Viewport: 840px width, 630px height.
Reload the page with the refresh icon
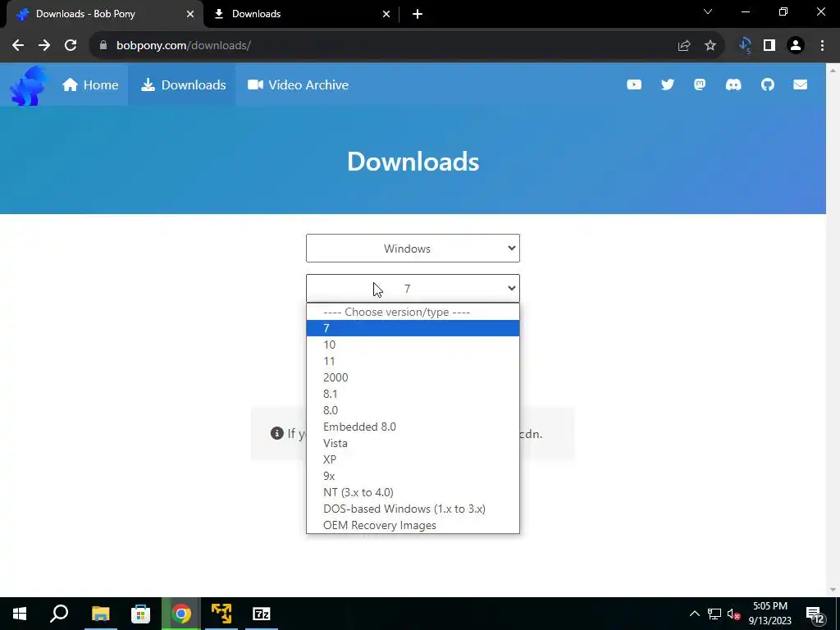(71, 46)
